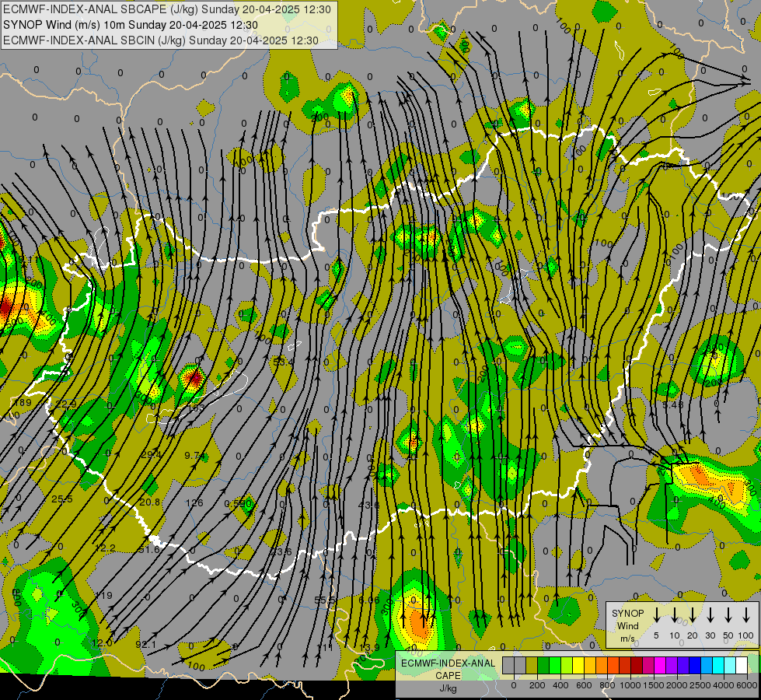Pick the orange swatch left of 800
The image size is (761, 700).
[x=602, y=665]
